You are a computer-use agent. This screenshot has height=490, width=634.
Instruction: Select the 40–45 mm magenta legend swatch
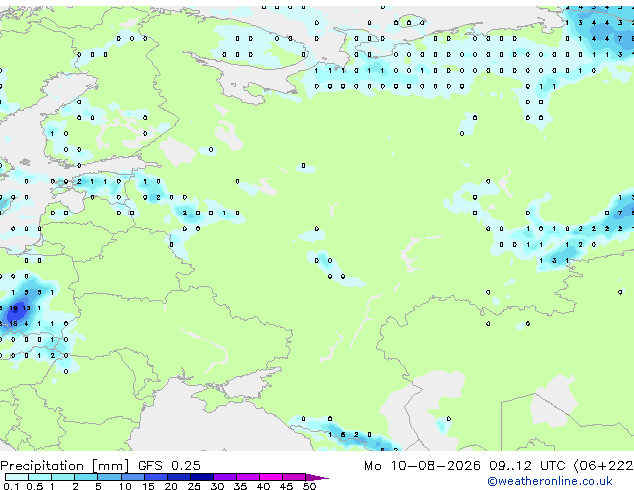pyautogui.click(x=271, y=477)
